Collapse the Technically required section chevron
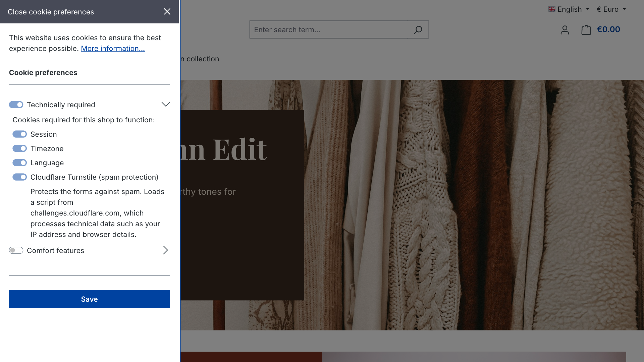 click(166, 104)
